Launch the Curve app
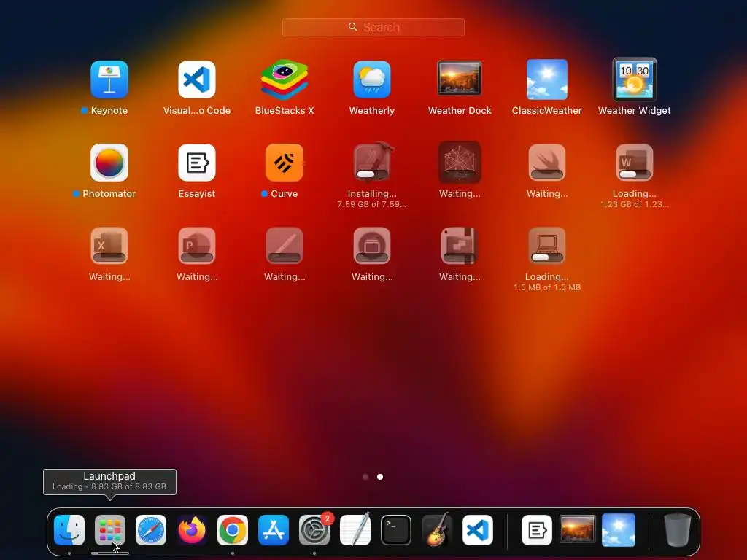The image size is (747, 560). (x=285, y=163)
